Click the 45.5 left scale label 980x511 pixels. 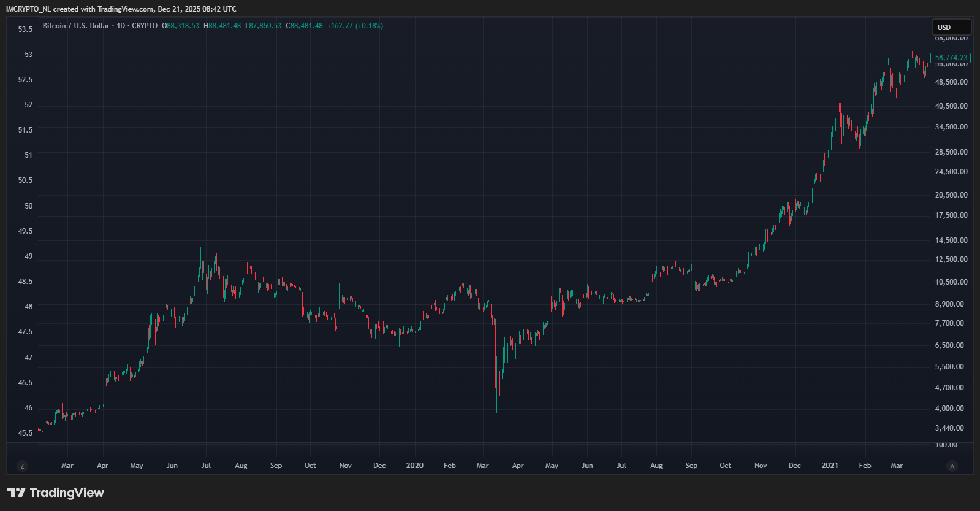[25, 433]
